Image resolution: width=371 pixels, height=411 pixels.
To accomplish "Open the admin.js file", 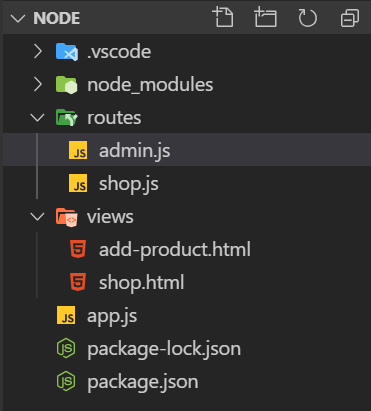I will click(187, 150).
